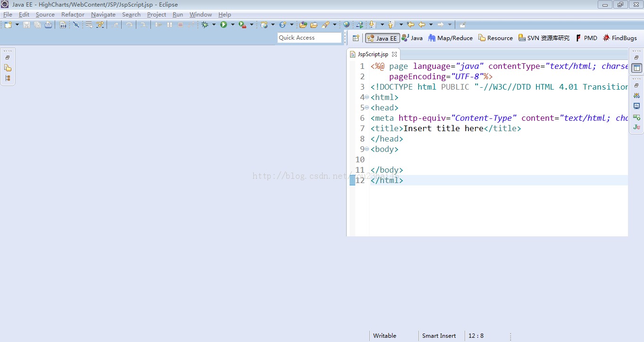Click in the Quick Access search field

[309, 38]
